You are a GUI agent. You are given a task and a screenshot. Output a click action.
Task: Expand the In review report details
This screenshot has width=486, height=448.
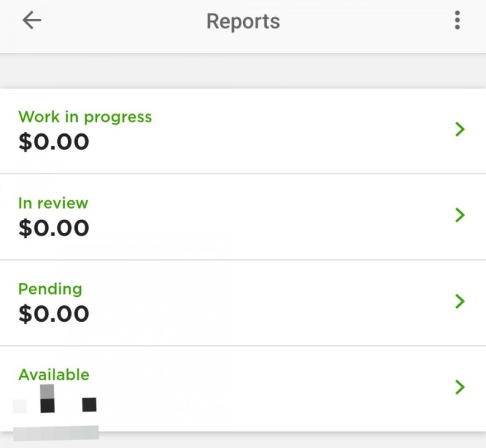pyautogui.click(x=243, y=216)
